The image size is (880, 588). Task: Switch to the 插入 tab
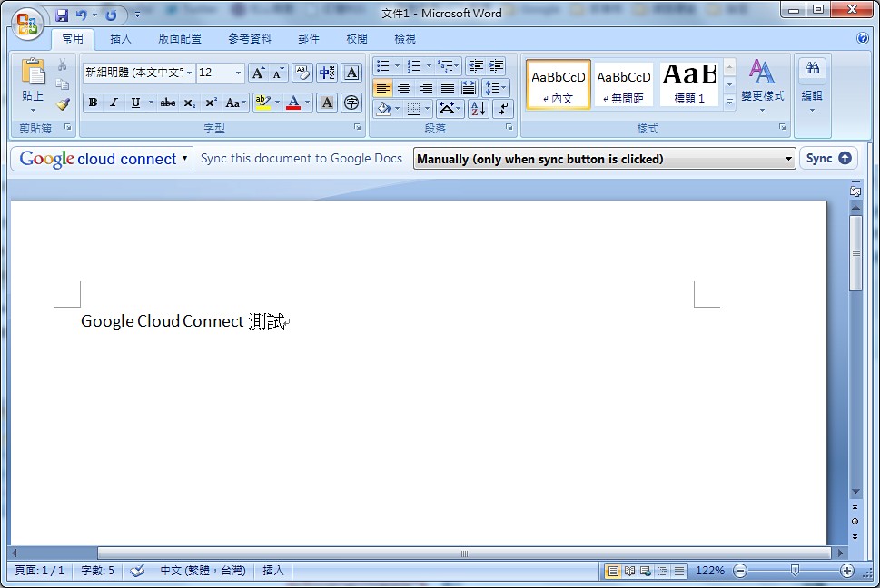pos(121,38)
